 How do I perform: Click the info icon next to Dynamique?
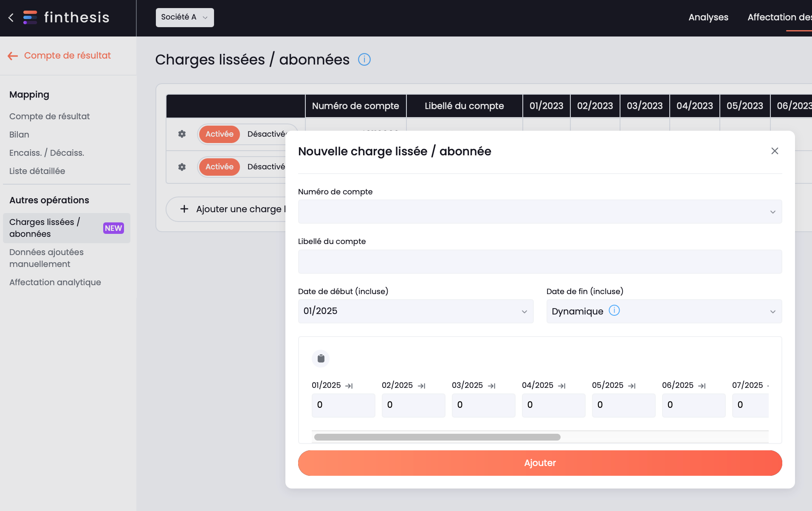(x=615, y=311)
